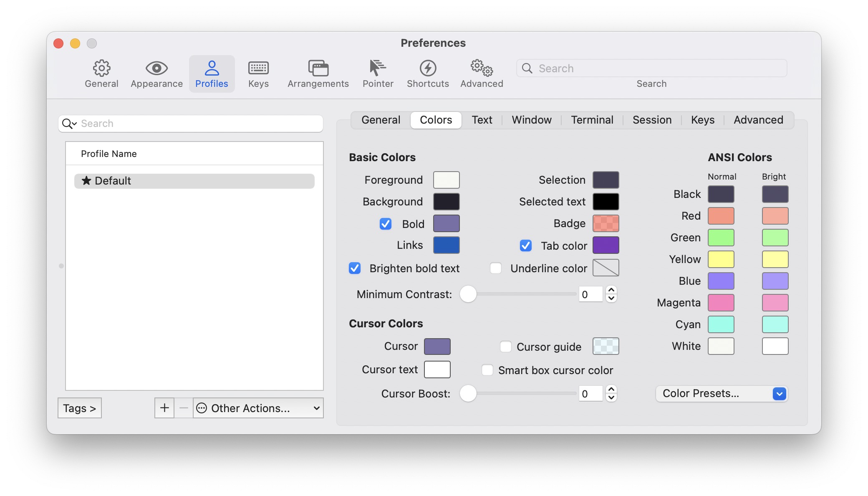Click the add new profile button
868x496 pixels.
coord(164,408)
